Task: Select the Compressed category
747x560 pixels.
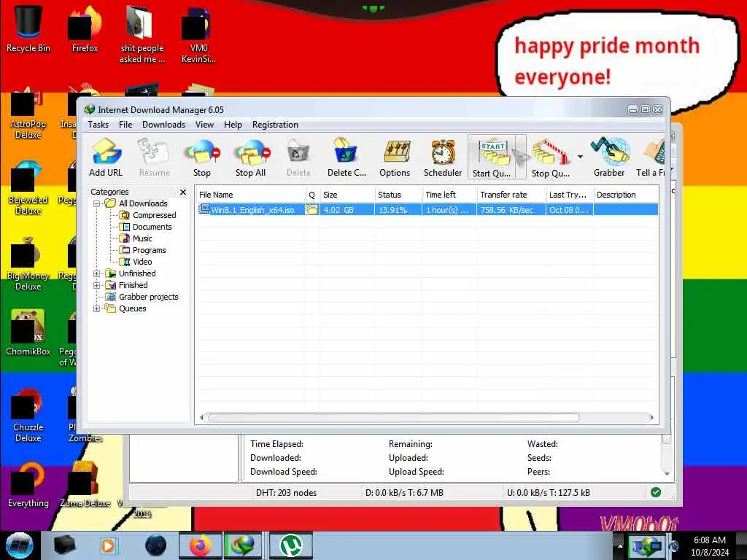Action: pyautogui.click(x=155, y=215)
